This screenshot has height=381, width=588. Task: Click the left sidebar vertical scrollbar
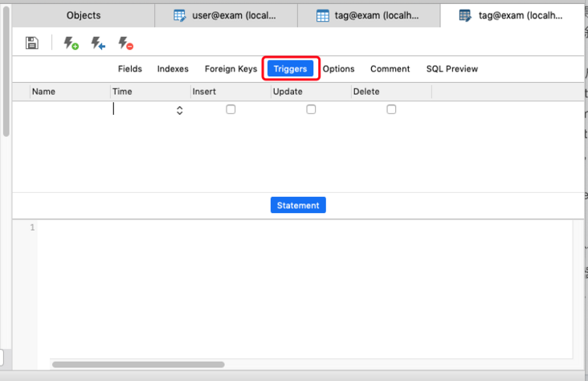(6, 72)
